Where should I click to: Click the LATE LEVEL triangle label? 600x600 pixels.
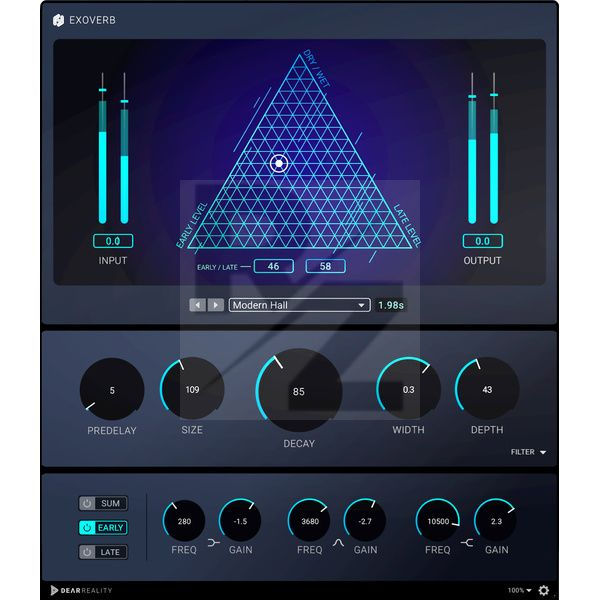coord(408,225)
